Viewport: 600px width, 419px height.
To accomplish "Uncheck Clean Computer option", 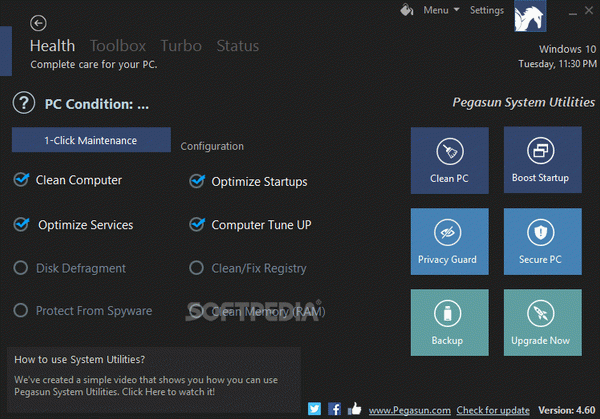I will 21,179.
